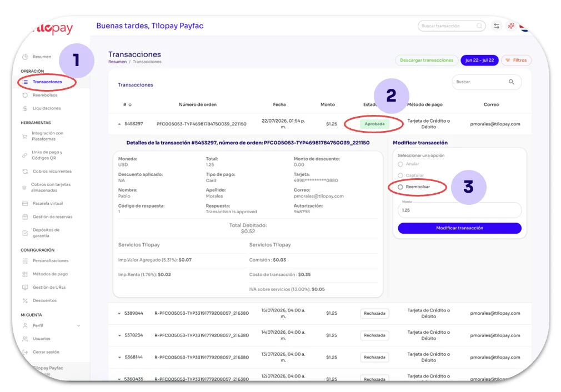This screenshot has height=392, width=561.
Task: Select the Capturar radio option
Action: pyautogui.click(x=400, y=175)
